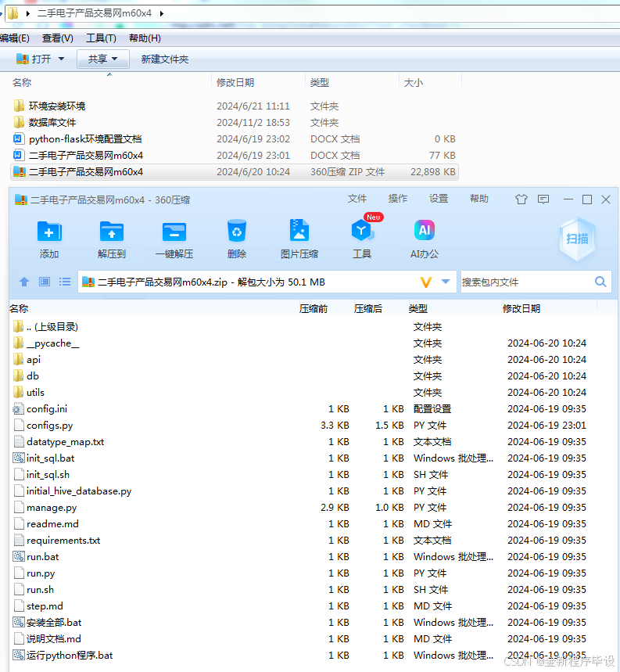The height and width of the screenshot is (672, 620).
Task: Select the db folder in archive
Action: pos(27,376)
